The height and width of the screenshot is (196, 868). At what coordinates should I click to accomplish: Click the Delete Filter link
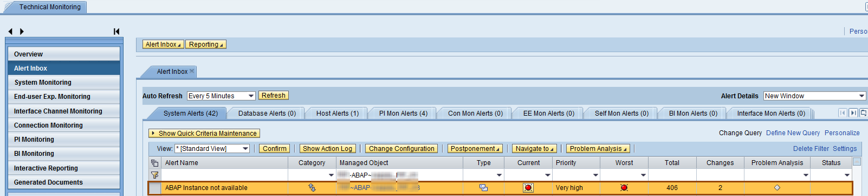click(811, 149)
